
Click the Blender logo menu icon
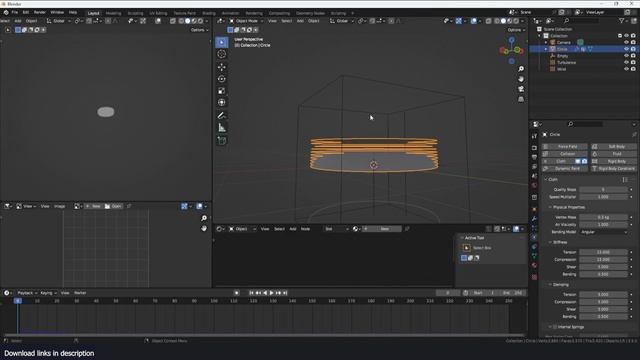click(x=6, y=12)
